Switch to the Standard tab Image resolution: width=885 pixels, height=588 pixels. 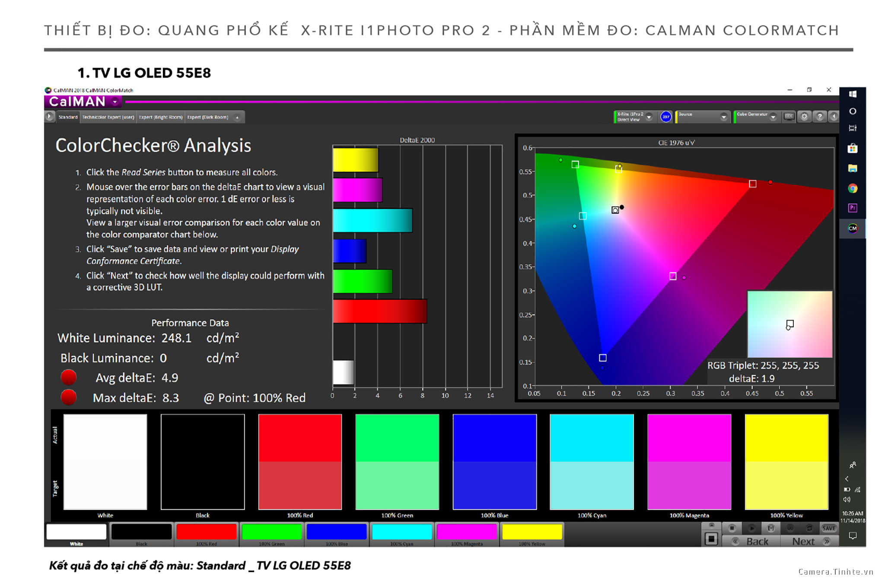pyautogui.click(x=68, y=117)
